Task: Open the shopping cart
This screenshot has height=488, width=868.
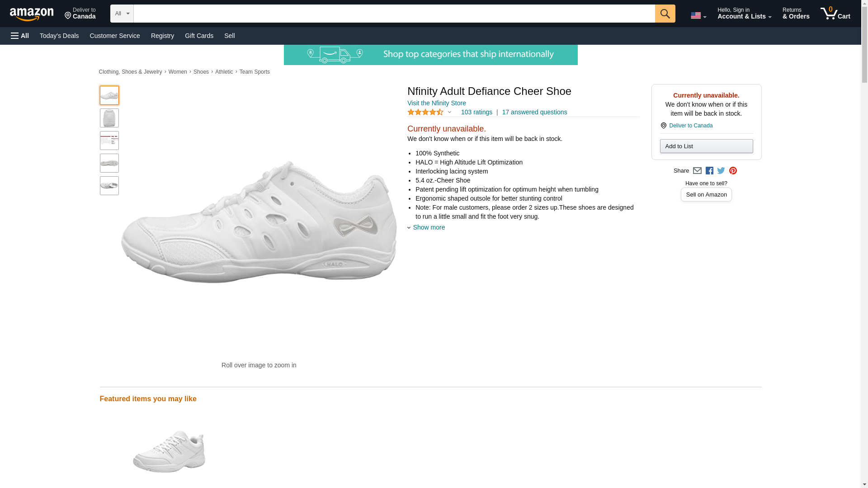Action: [x=835, y=14]
